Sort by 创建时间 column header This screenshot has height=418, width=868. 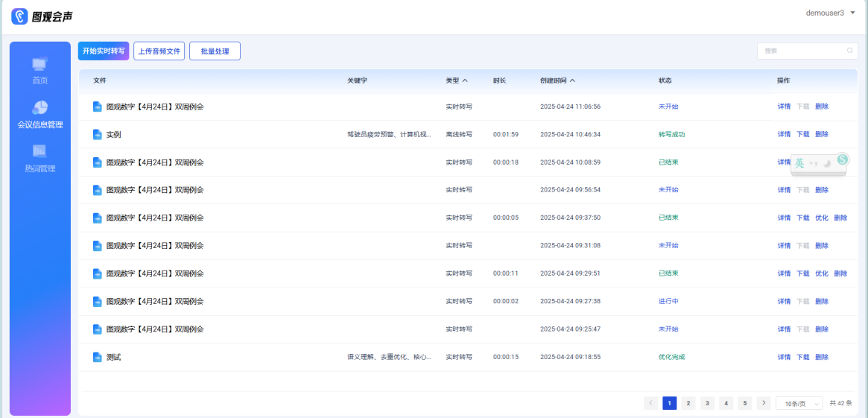pyautogui.click(x=556, y=80)
